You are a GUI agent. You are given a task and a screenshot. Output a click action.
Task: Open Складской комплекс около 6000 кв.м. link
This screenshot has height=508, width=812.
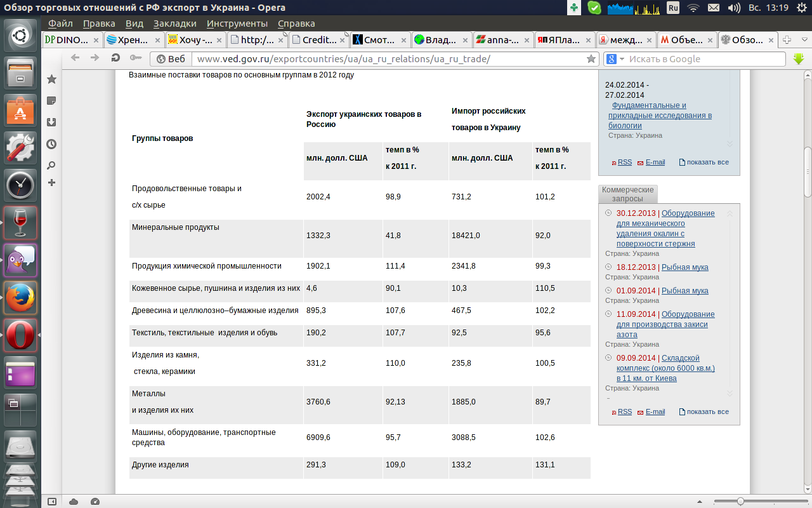pyautogui.click(x=665, y=368)
